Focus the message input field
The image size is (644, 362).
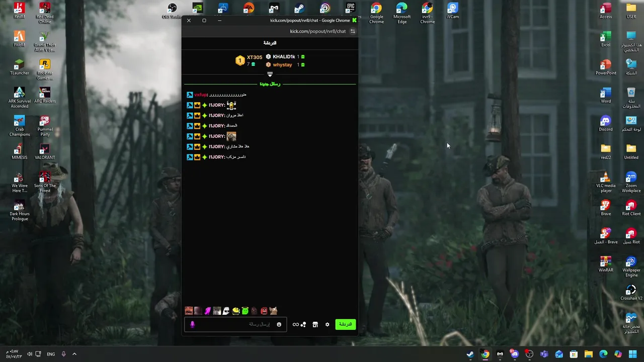tap(235, 324)
